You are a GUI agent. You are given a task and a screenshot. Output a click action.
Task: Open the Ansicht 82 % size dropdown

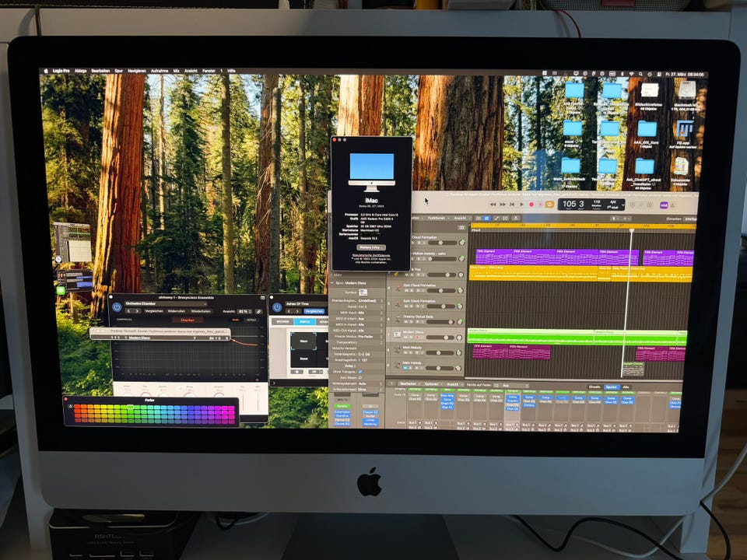[245, 311]
